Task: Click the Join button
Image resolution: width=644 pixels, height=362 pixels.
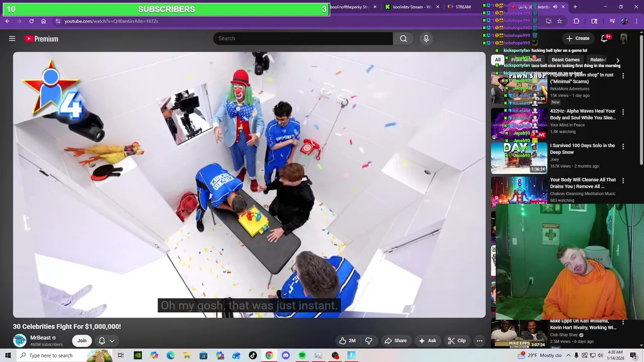Action: [82, 340]
